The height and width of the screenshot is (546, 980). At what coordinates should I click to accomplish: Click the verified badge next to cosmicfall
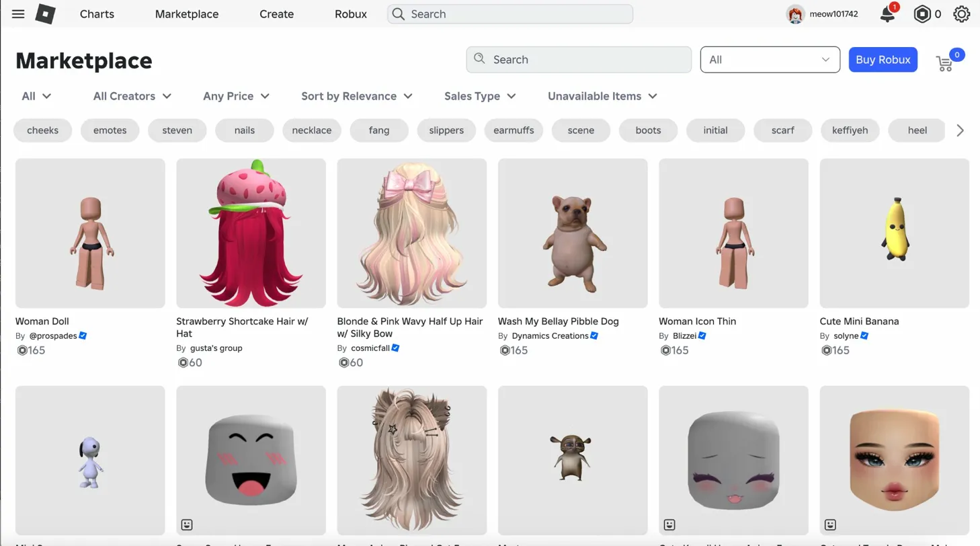(395, 348)
